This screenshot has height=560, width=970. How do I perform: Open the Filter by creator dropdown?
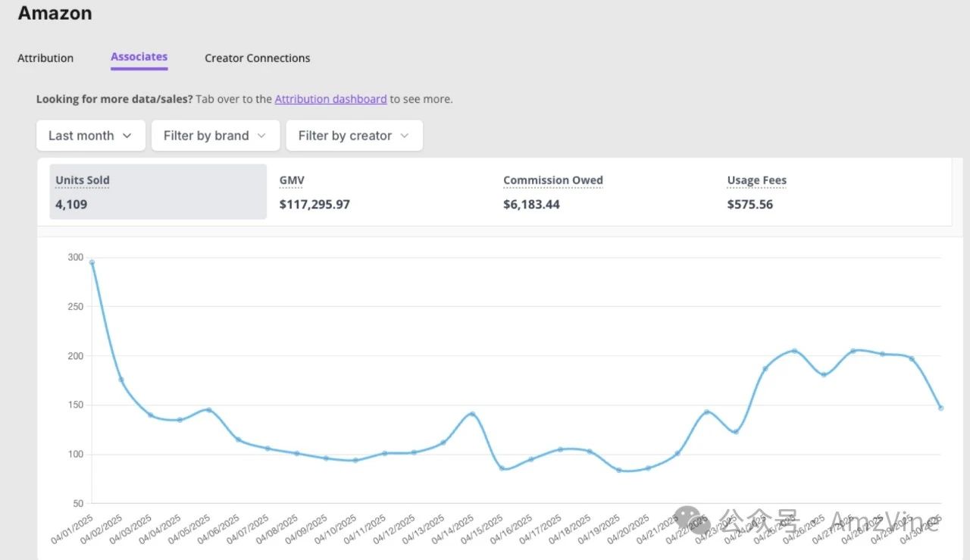point(355,136)
